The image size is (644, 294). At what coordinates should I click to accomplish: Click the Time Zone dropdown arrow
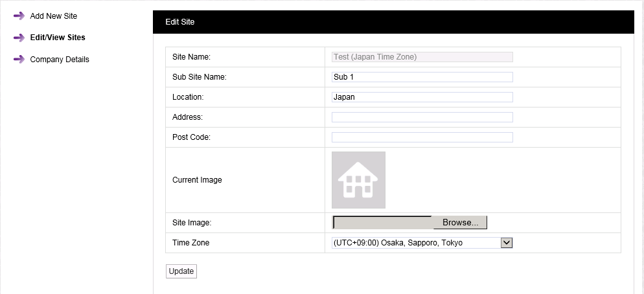click(x=507, y=243)
